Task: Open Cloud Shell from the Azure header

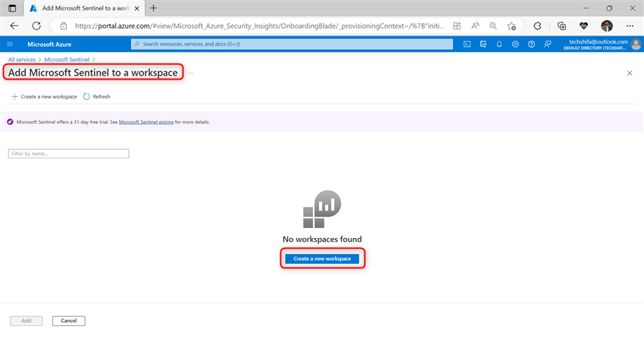Action: [467, 44]
